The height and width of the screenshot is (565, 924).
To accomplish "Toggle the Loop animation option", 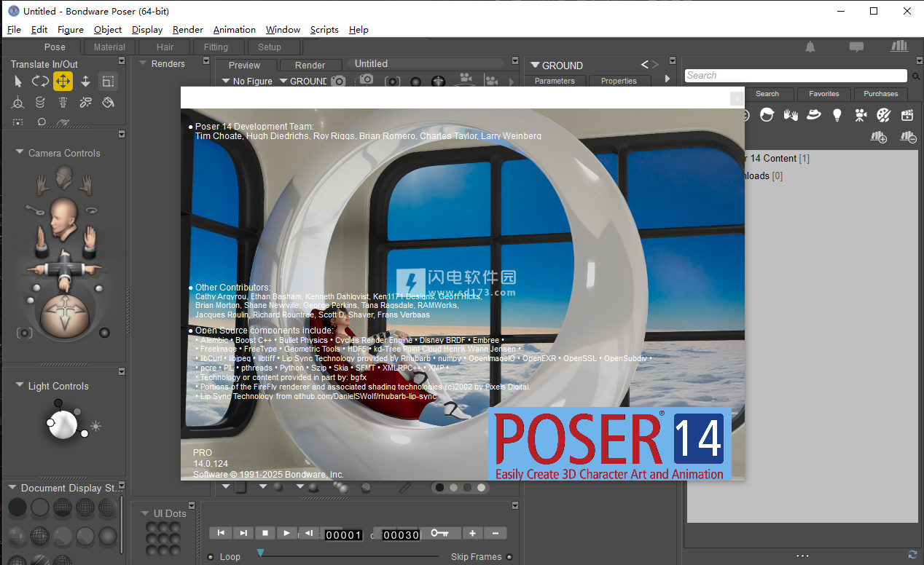I will coord(211,557).
